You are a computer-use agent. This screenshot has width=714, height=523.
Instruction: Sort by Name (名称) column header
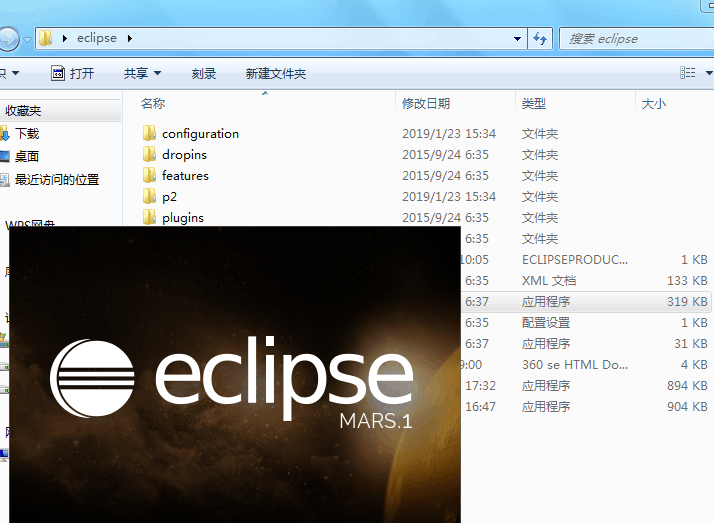(153, 103)
